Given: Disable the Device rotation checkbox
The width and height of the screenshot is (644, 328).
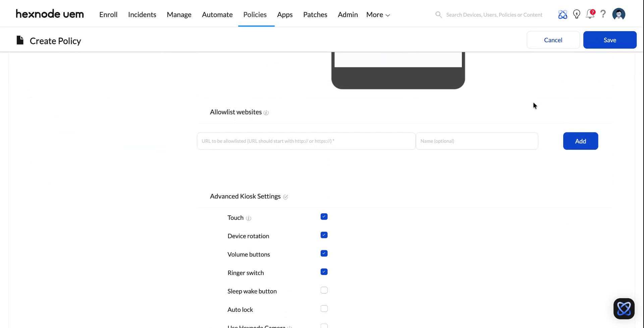Looking at the screenshot, I should [324, 235].
